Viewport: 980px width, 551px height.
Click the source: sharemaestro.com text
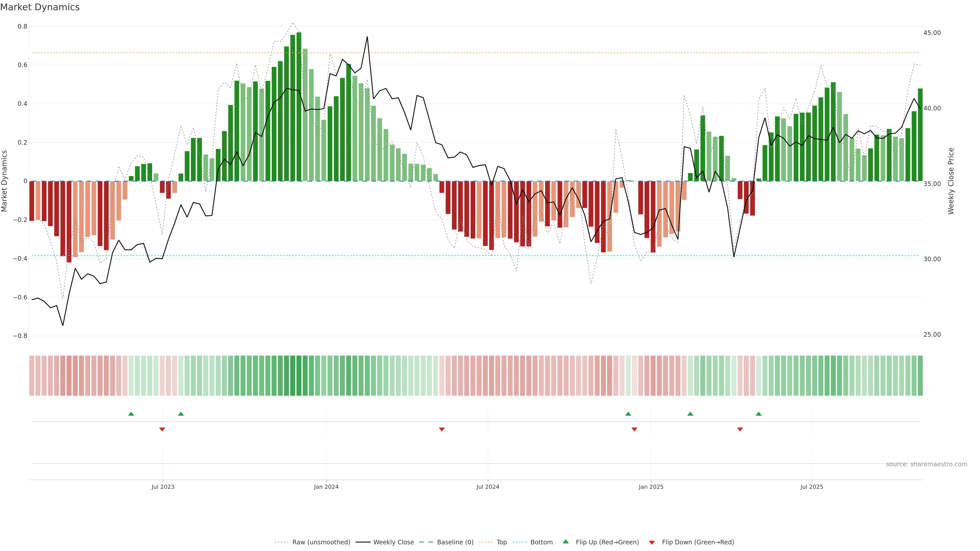(x=926, y=464)
